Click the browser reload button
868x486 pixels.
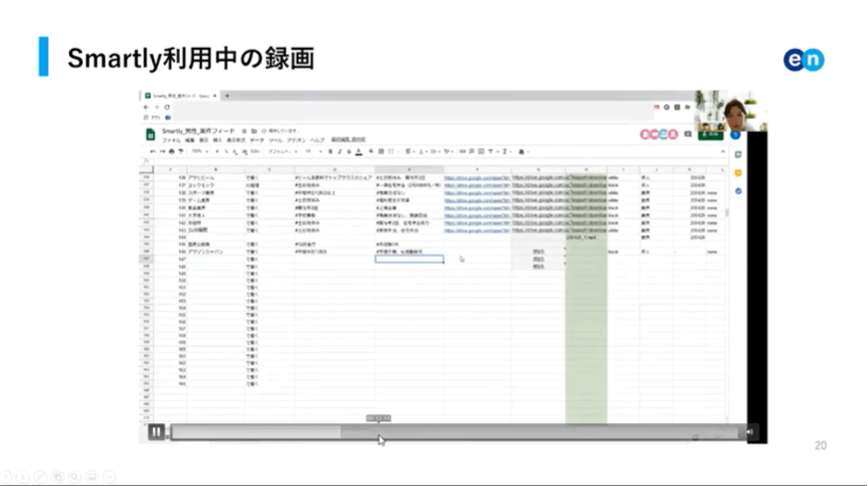click(167, 107)
